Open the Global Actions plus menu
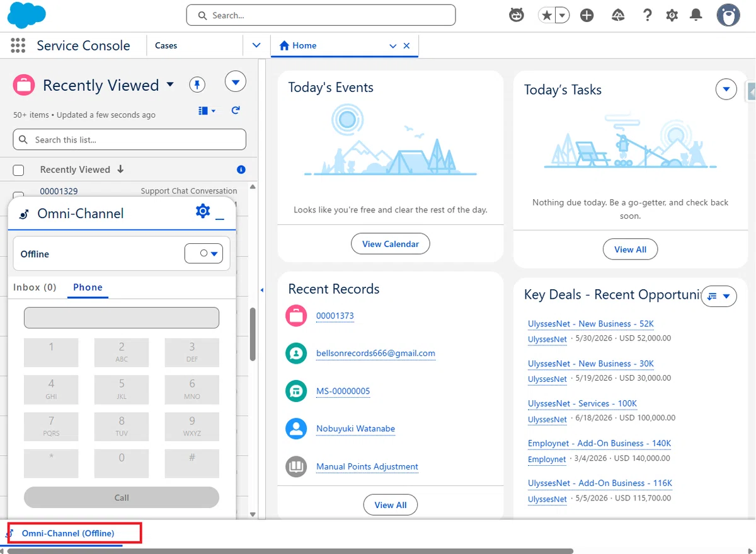This screenshot has height=554, width=756. tap(587, 15)
